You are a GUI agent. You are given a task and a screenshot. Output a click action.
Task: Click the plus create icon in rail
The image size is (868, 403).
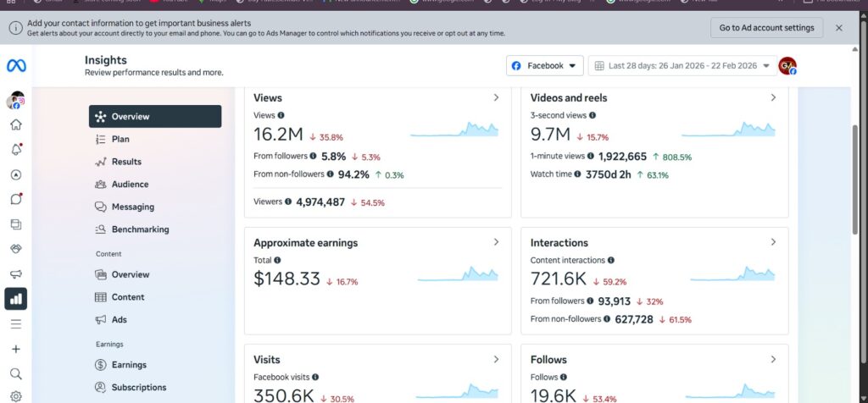point(16,349)
